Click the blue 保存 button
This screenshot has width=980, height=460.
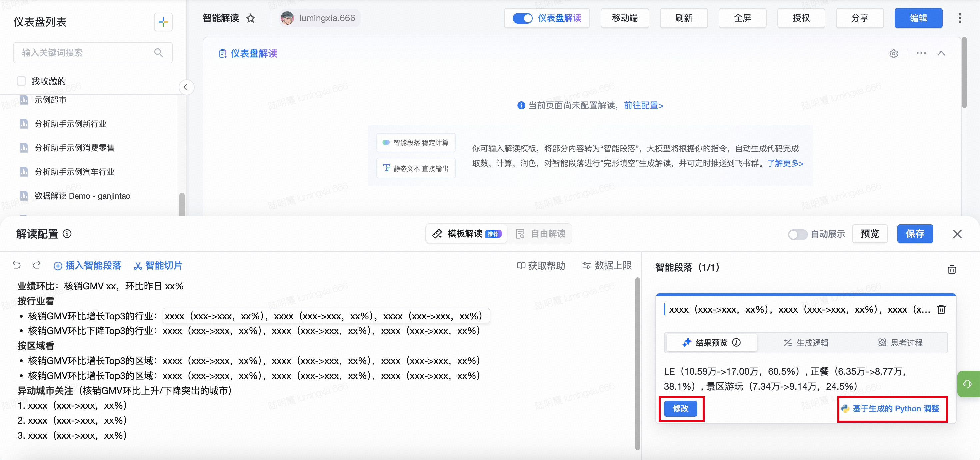pyautogui.click(x=915, y=234)
